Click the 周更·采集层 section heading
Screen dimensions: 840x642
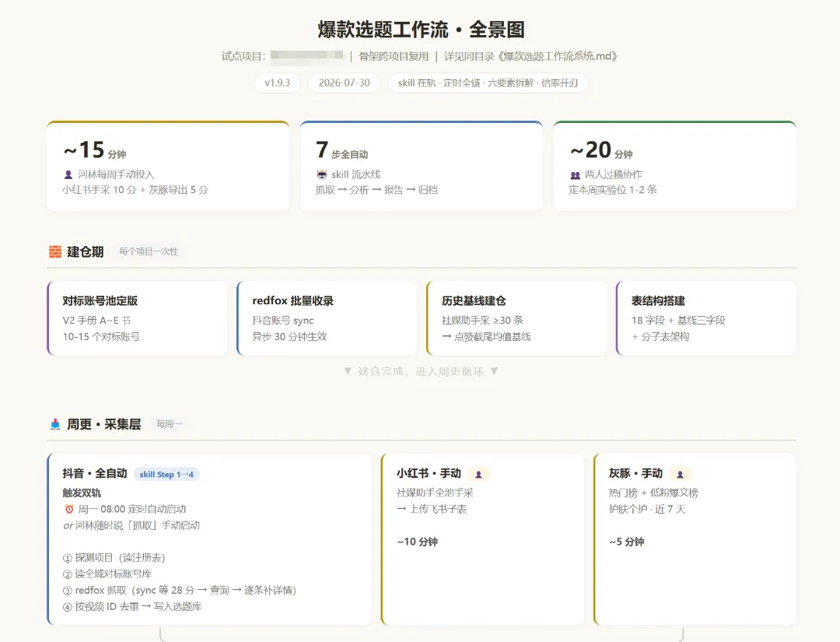click(104, 424)
